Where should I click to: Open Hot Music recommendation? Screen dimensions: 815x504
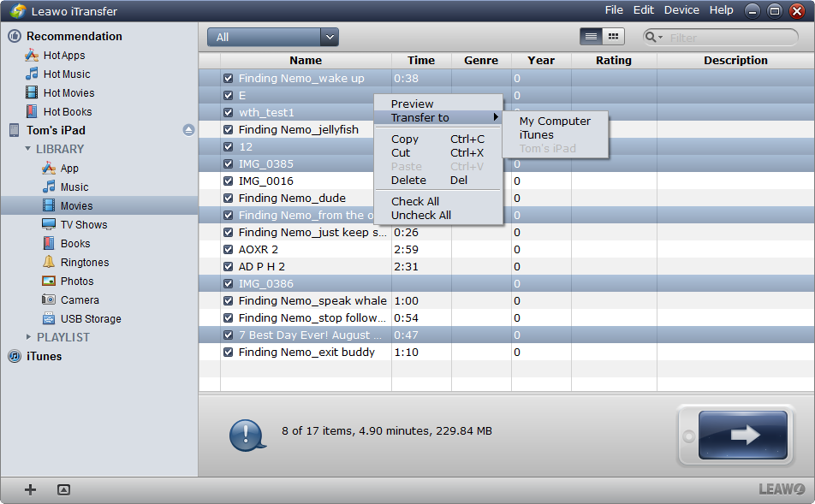pos(67,74)
